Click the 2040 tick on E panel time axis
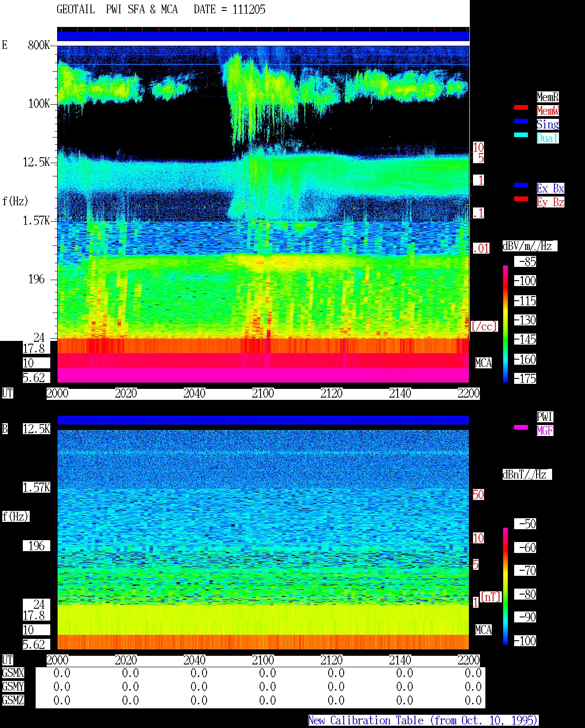This screenshot has width=585, height=728. click(x=194, y=393)
